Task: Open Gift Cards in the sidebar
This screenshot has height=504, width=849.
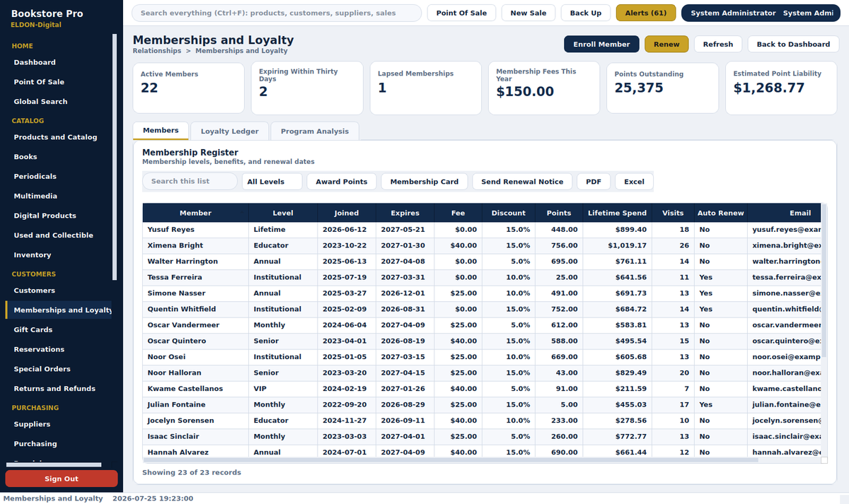Action: pos(58,330)
